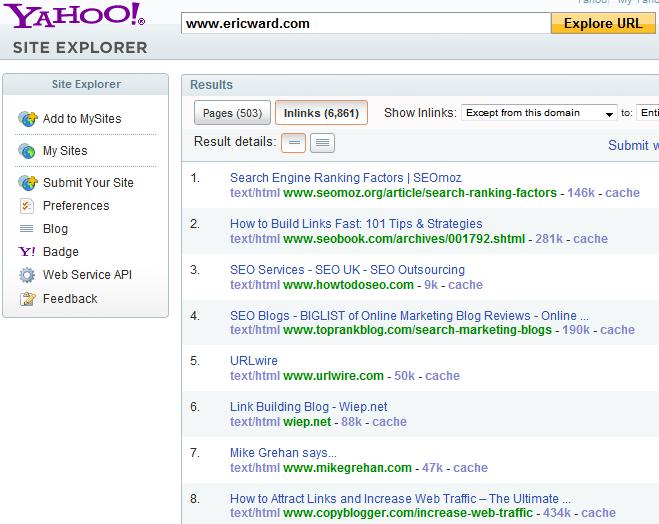Viewport: 659px width, 524px height.
Task: Click the Results heading
Action: pyautogui.click(x=211, y=84)
